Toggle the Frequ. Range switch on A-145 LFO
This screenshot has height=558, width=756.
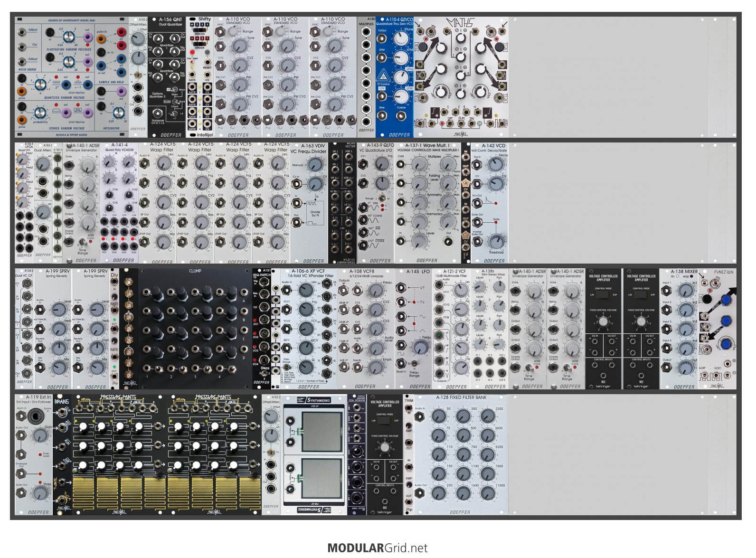pyautogui.click(x=415, y=364)
